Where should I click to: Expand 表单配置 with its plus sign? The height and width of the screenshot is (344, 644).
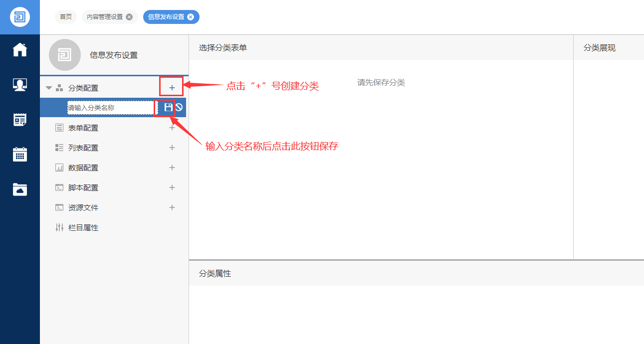pos(172,128)
